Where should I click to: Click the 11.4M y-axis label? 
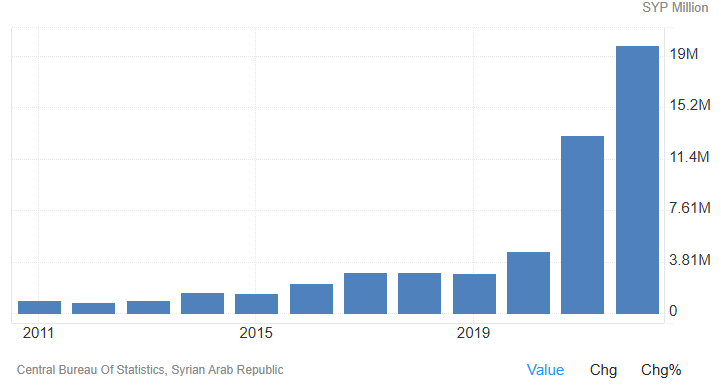point(690,157)
